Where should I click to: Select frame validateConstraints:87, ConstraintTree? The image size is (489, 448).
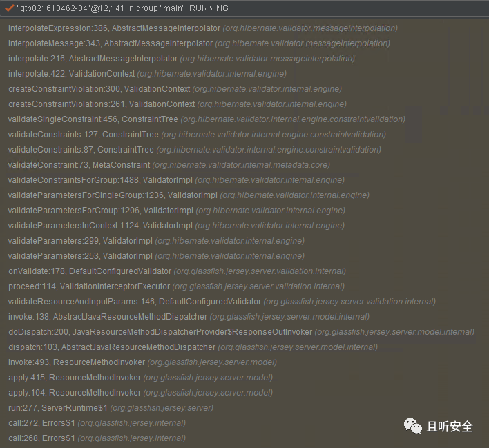point(195,150)
